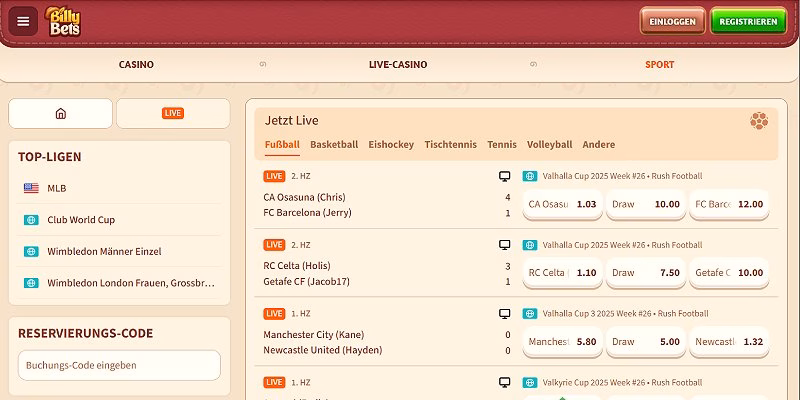The height and width of the screenshot is (400, 800).
Task: Open live stream icon for Manchester City match
Action: coord(505,313)
